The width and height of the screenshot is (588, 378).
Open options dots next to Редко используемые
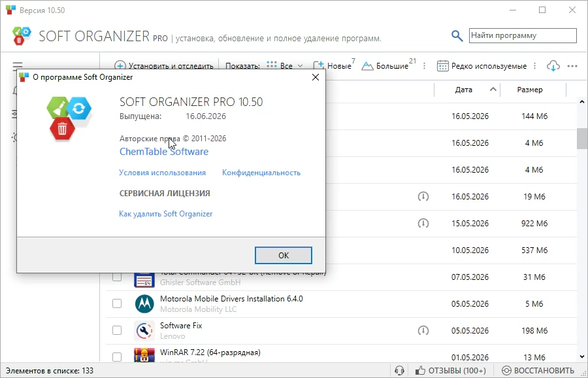[534, 65]
